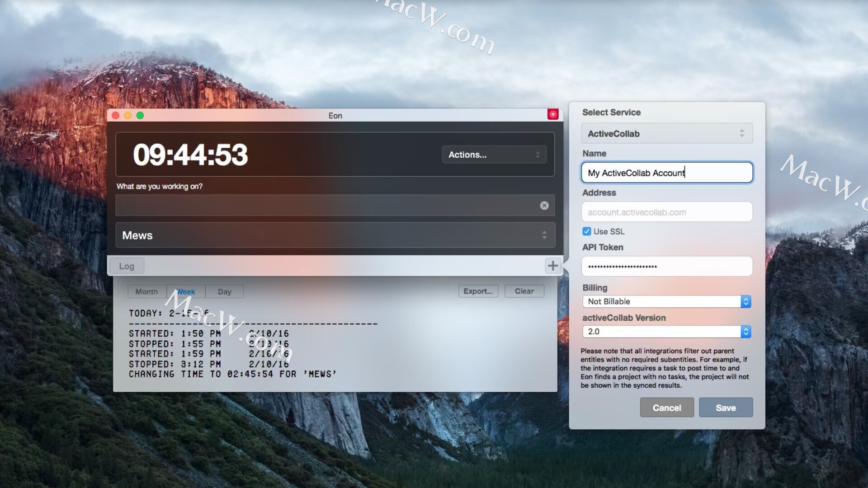868x488 pixels.
Task: Click the Address input field
Action: tap(667, 212)
